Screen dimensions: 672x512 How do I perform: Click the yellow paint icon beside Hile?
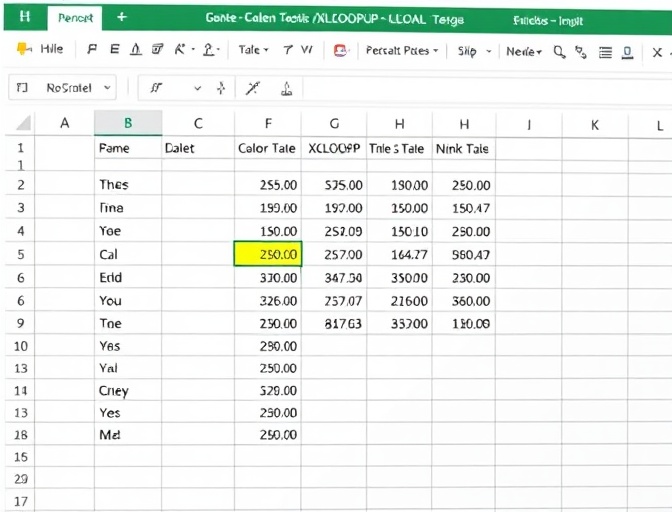pos(24,49)
